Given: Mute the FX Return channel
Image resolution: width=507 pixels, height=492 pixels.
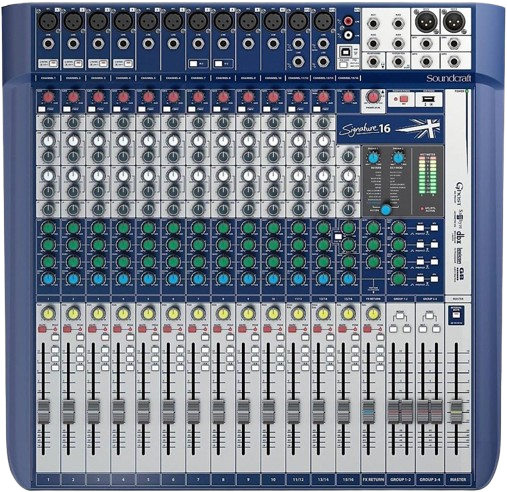Looking at the screenshot, I should [367, 329].
